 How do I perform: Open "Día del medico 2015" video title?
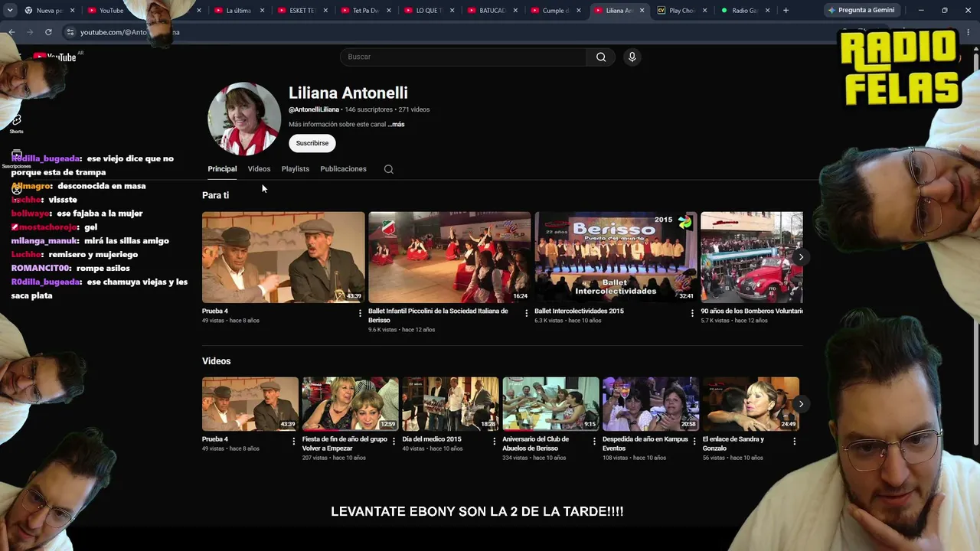pos(432,439)
